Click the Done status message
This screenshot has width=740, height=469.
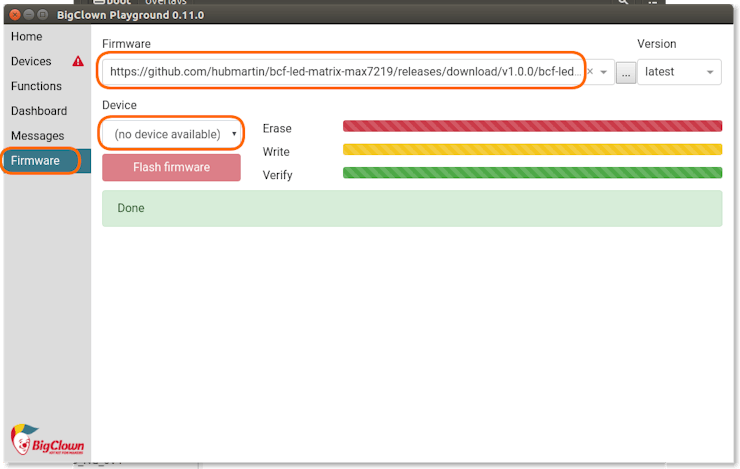tap(412, 208)
